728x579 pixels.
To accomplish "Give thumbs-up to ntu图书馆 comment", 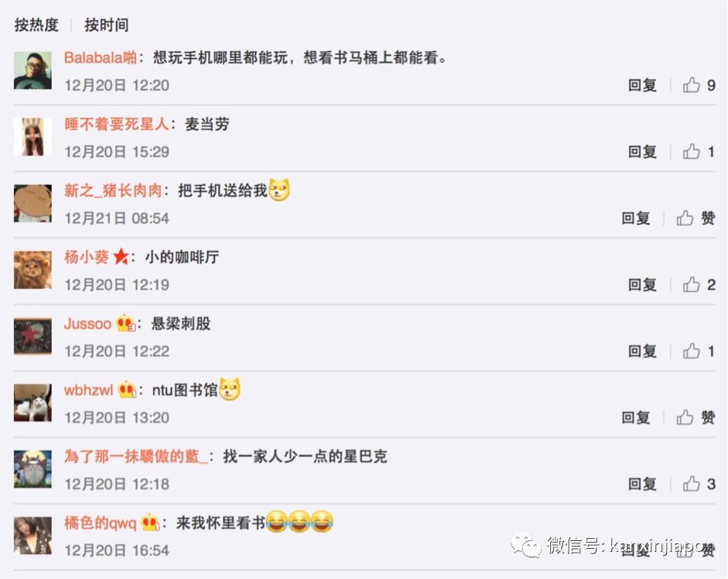I will pos(685,417).
